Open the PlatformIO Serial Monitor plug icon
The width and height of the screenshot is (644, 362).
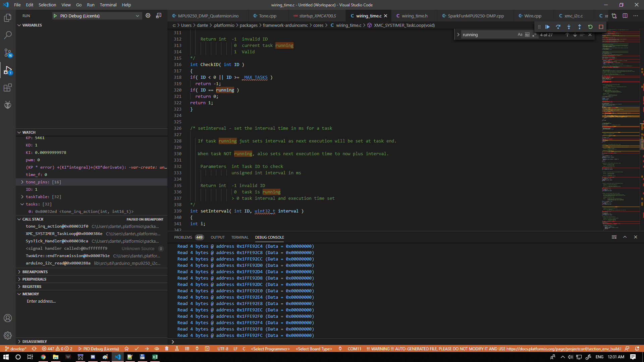coord(197,349)
